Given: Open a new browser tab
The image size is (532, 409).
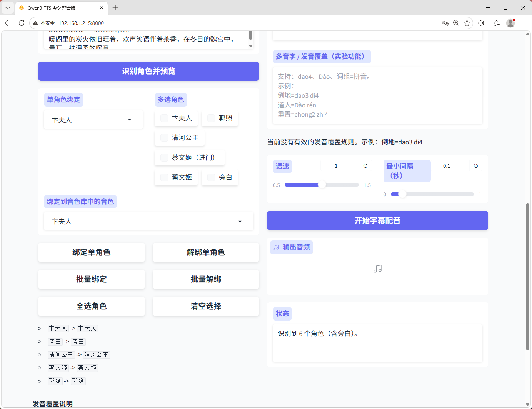Looking at the screenshot, I should tap(115, 8).
